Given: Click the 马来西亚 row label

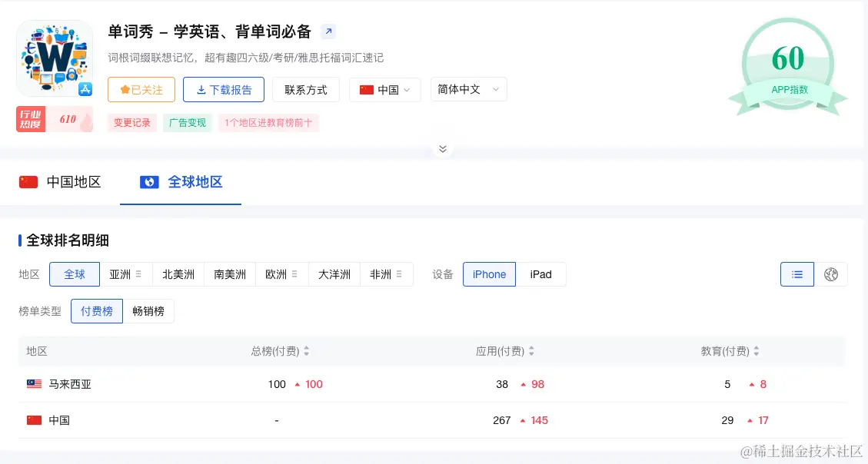Looking at the screenshot, I should 70,384.
